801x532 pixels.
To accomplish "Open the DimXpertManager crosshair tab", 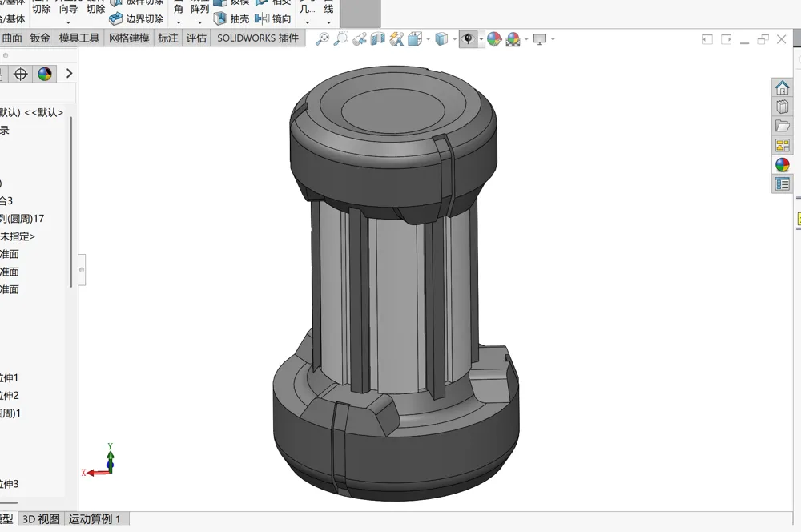I will pyautogui.click(x=21, y=74).
